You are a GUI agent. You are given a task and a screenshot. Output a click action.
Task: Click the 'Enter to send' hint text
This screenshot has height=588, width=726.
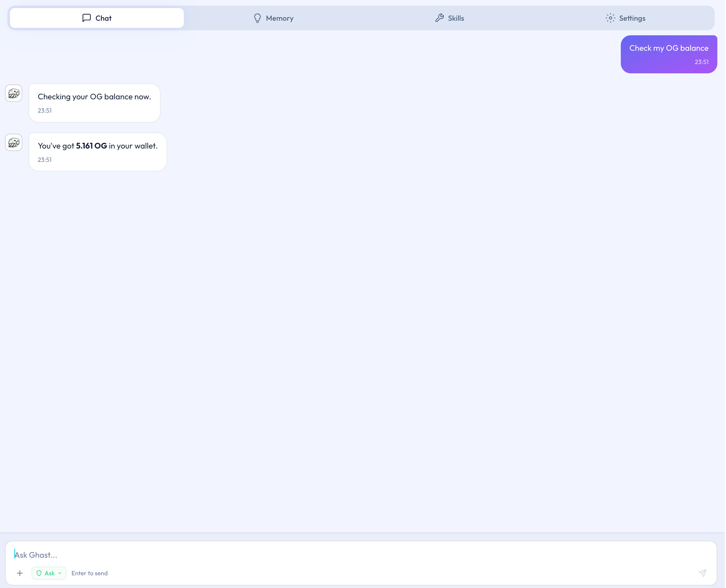point(90,573)
